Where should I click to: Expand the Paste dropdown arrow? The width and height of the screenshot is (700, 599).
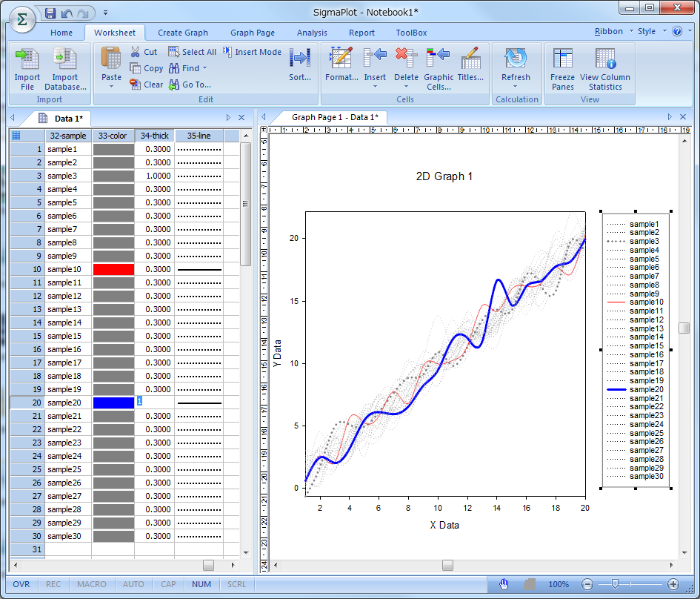pos(111,87)
